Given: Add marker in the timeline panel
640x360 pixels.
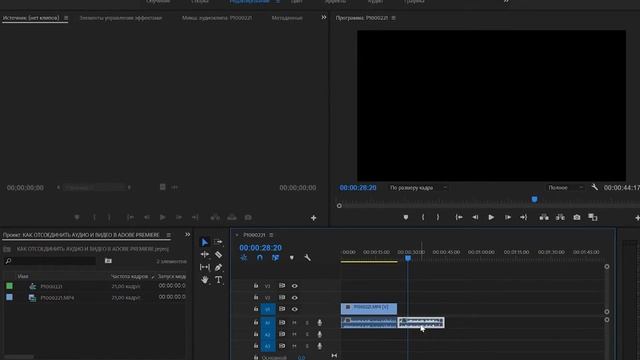Looking at the screenshot, I should coord(291,258).
